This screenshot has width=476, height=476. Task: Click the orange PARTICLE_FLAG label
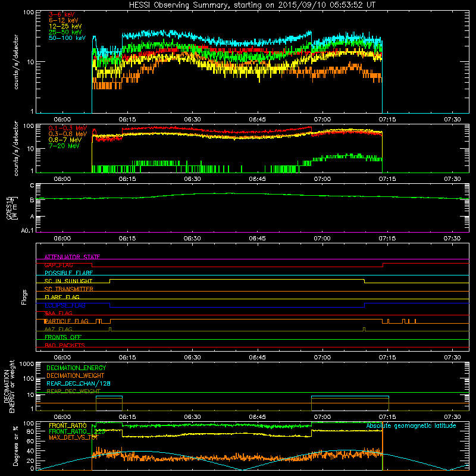(67, 321)
